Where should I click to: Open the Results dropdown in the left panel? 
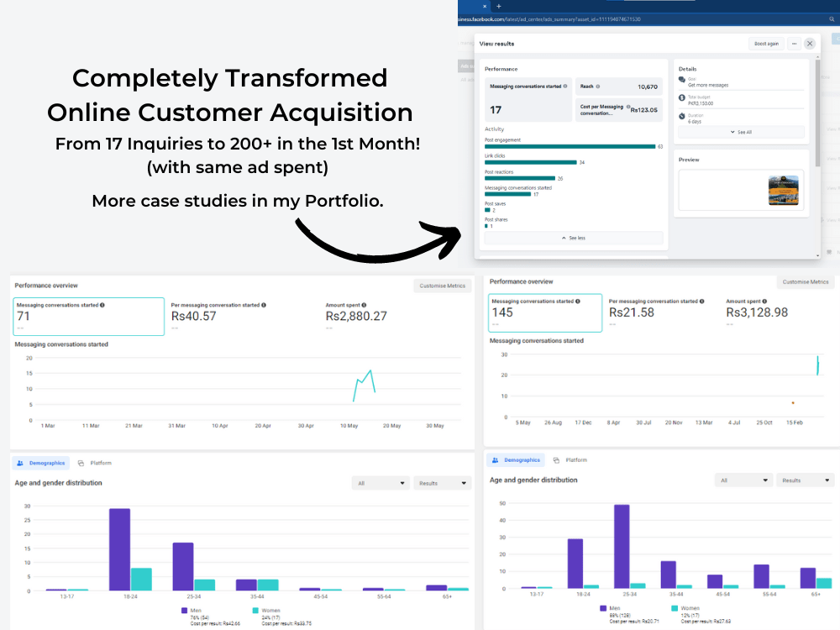coord(443,483)
